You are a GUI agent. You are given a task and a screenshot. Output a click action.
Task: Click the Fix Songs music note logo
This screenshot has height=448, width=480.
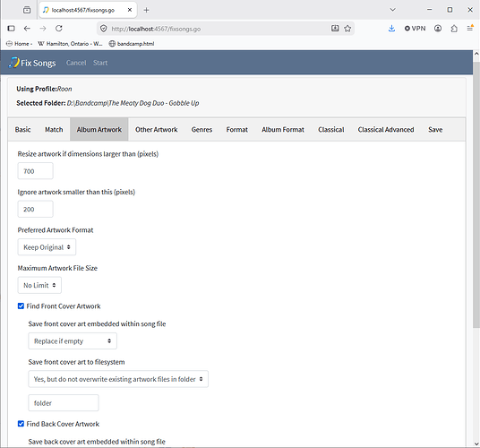tap(13, 63)
